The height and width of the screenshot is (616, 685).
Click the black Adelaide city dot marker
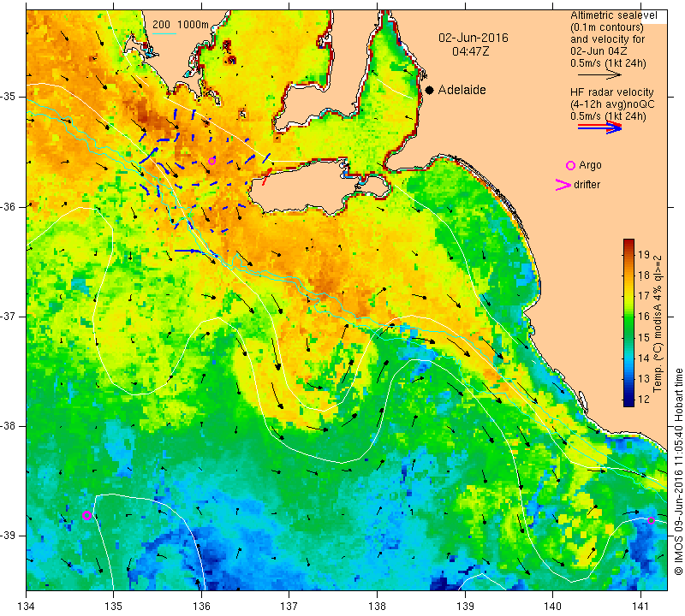(430, 90)
